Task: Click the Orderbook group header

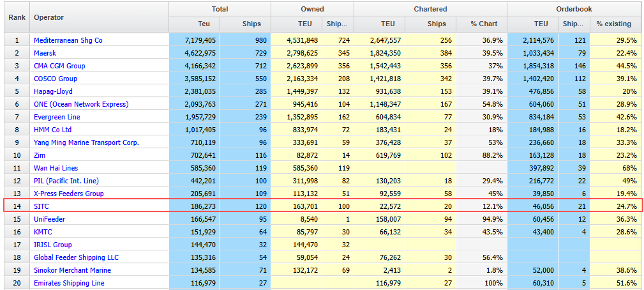Action: 573,9
